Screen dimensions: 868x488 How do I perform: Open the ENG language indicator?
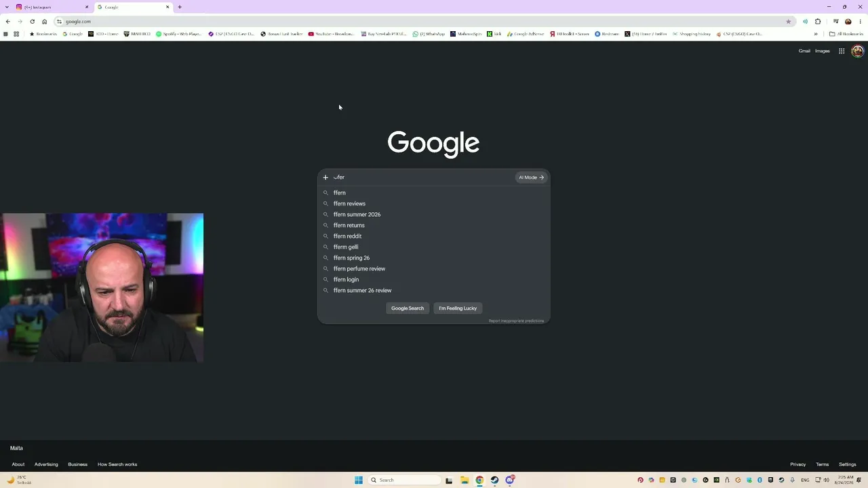tap(805, 480)
